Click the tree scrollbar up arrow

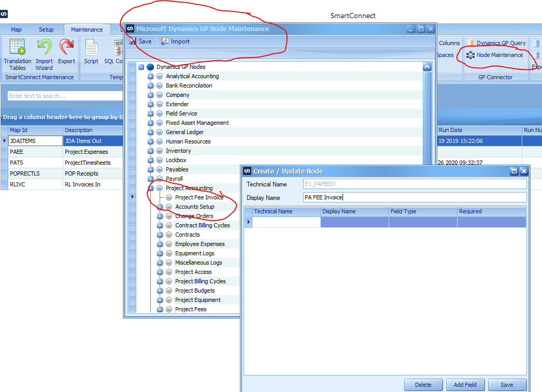point(427,67)
